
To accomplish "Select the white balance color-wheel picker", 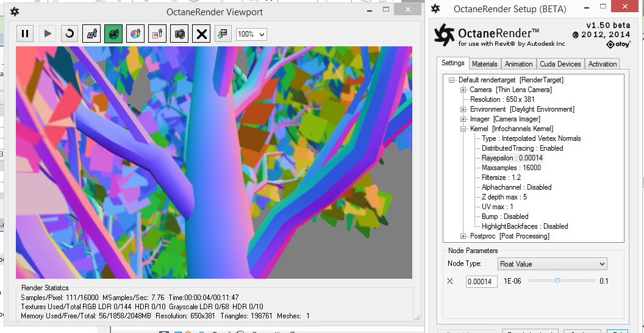I will tap(135, 34).
